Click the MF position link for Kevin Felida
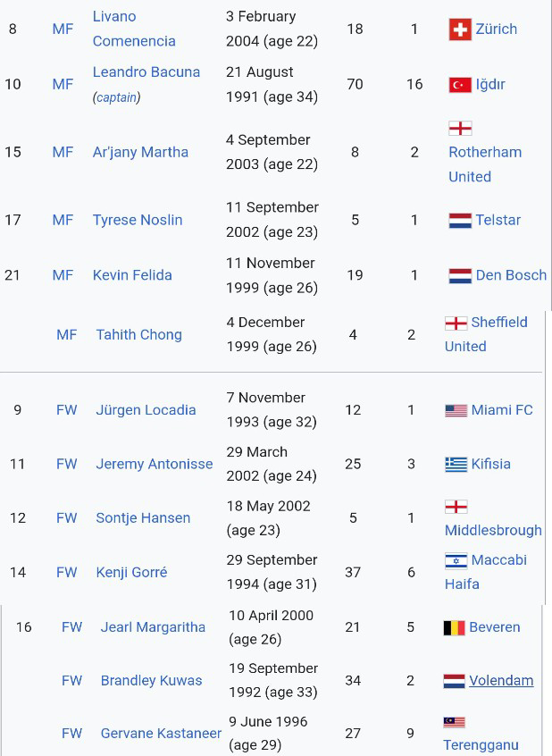The width and height of the screenshot is (552, 756). pos(63,275)
